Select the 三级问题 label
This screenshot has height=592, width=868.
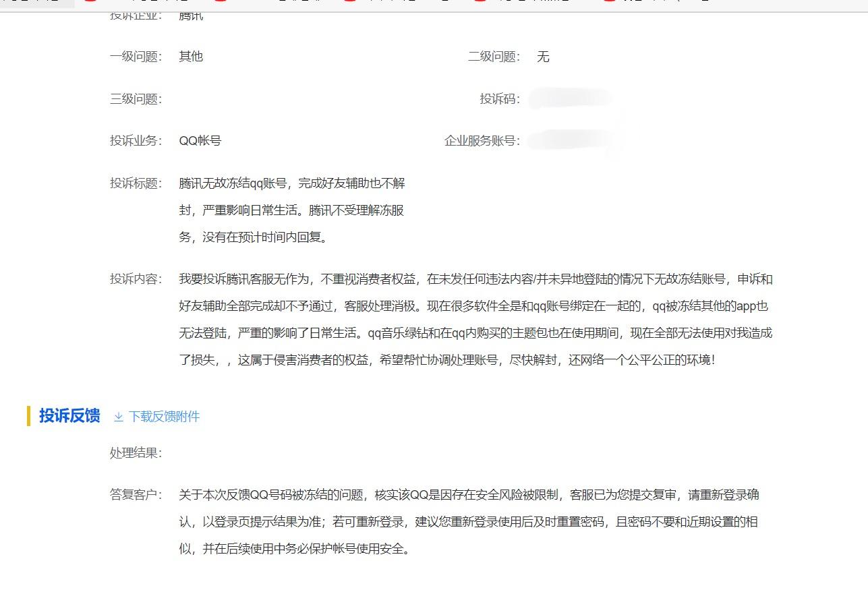click(x=136, y=99)
